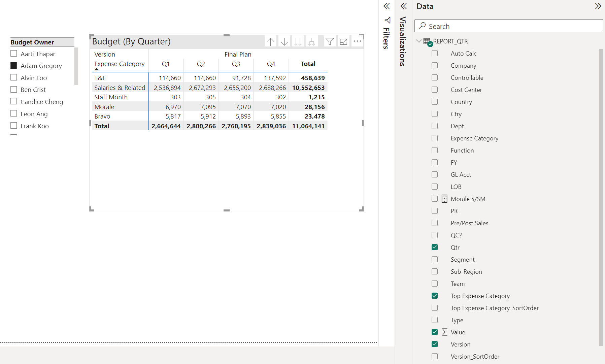Check the Version_SortOrder field checkbox

(x=435, y=356)
